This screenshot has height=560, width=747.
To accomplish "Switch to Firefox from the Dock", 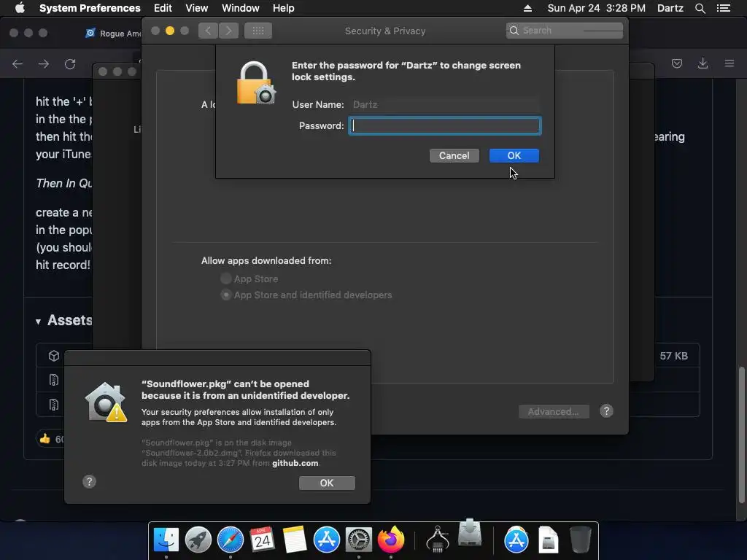I will click(x=391, y=540).
